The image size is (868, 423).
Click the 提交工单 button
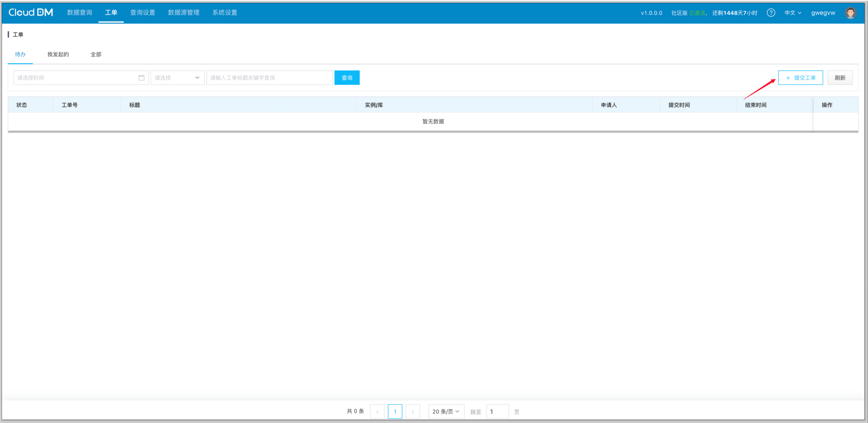800,78
